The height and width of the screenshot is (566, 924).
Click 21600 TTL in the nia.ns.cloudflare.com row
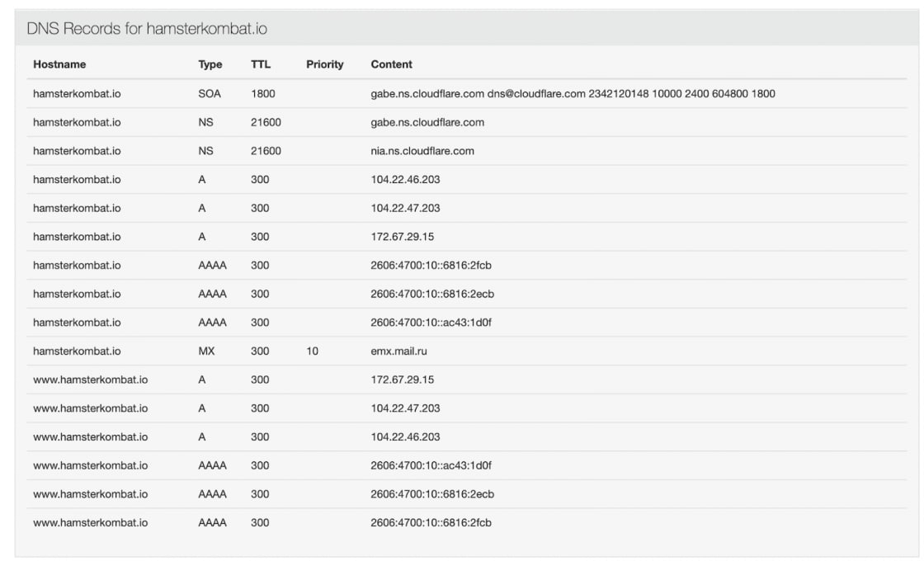[266, 150]
